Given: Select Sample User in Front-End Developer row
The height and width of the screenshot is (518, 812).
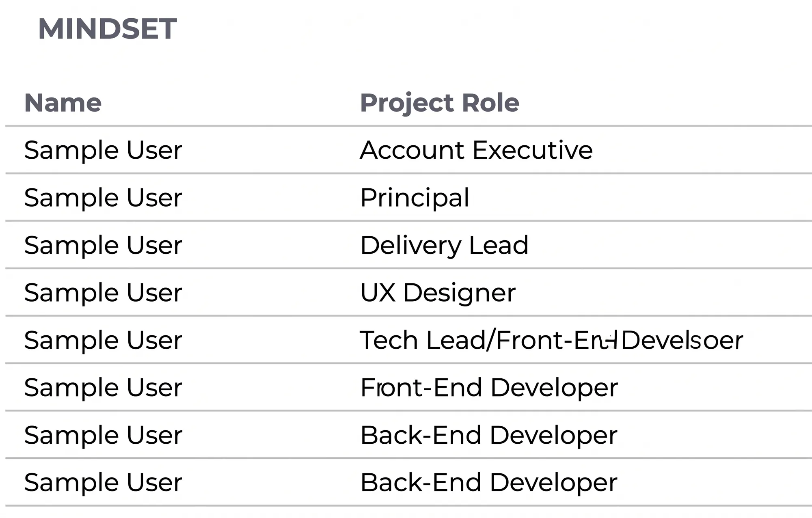Looking at the screenshot, I should pyautogui.click(x=103, y=388).
